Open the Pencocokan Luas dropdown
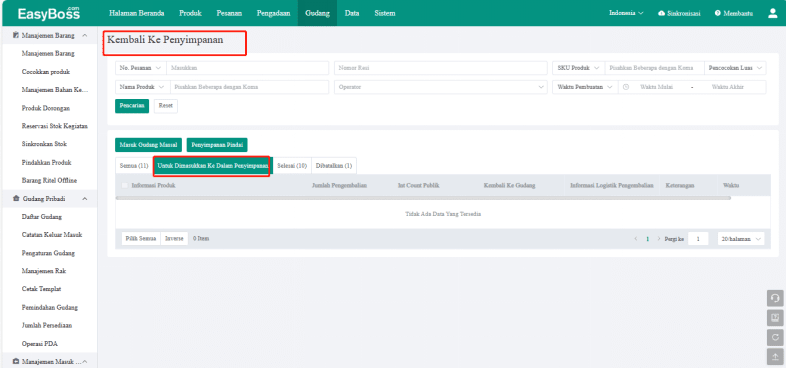The width and height of the screenshot is (787, 368). (735, 68)
